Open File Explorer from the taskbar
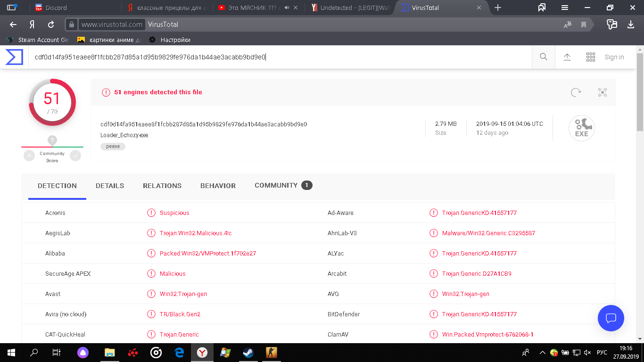The width and height of the screenshot is (644, 362). pyautogui.click(x=109, y=353)
